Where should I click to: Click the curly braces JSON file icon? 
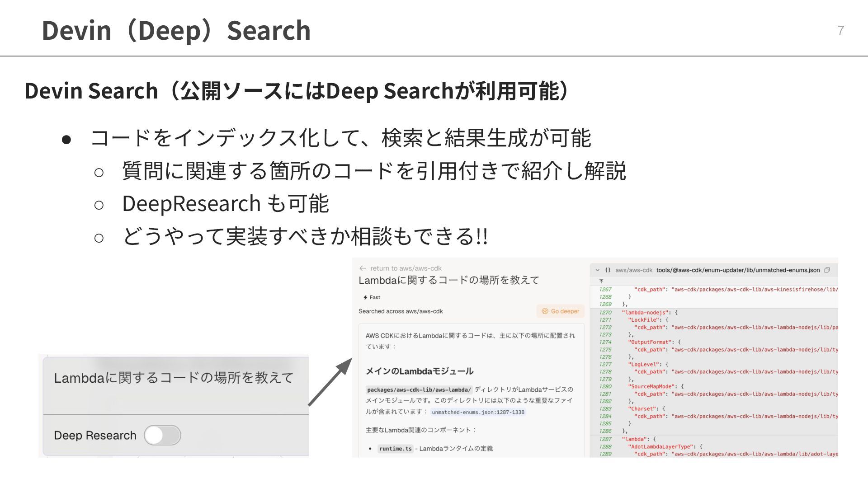coord(608,270)
